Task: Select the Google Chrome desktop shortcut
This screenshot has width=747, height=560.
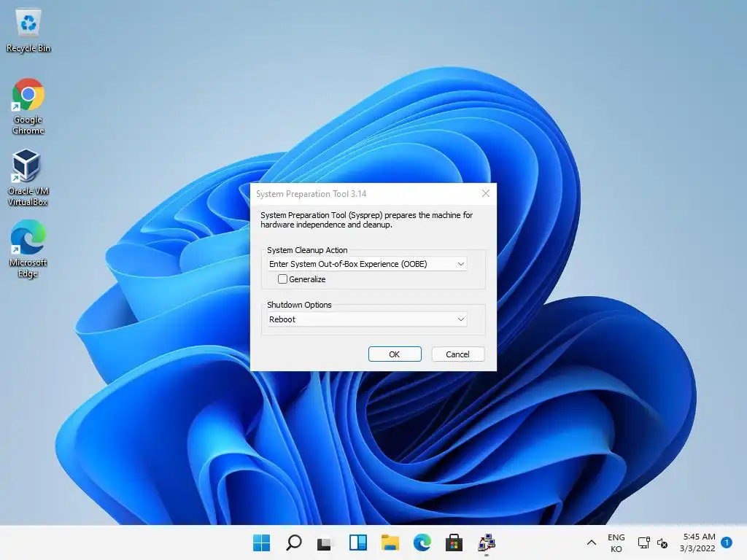Action: click(x=28, y=106)
